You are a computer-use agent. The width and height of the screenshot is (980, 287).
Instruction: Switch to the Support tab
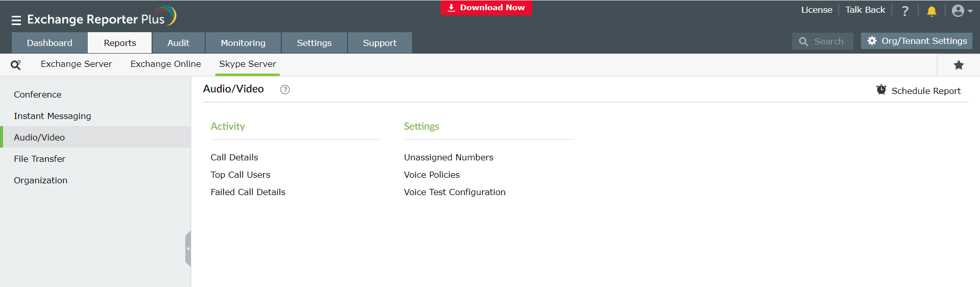click(x=380, y=43)
